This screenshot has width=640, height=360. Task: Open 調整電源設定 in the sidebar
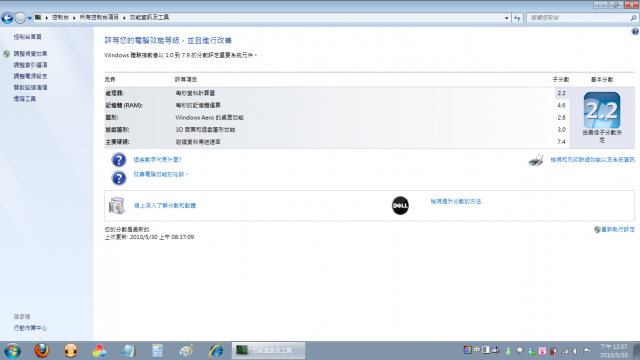[x=31, y=76]
